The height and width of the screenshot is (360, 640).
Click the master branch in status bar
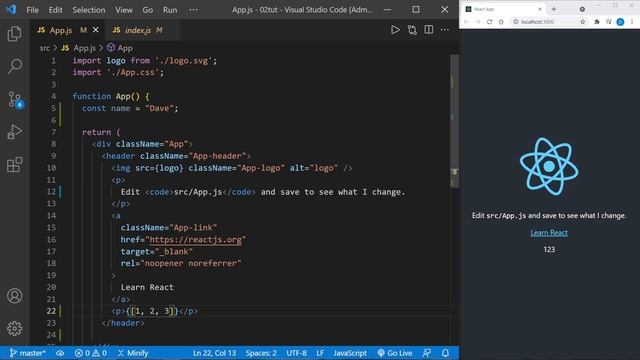tap(27, 353)
